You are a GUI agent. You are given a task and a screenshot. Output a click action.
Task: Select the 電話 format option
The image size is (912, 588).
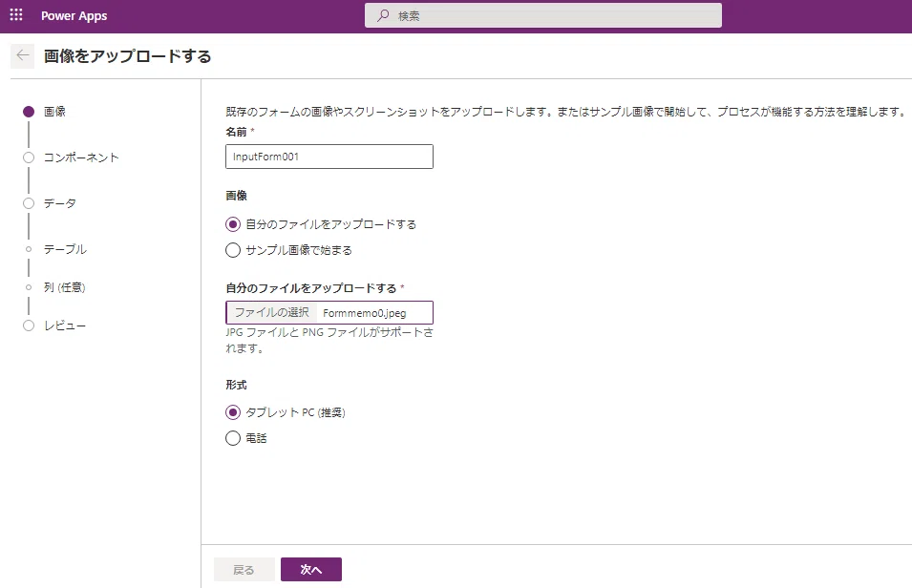246,438
